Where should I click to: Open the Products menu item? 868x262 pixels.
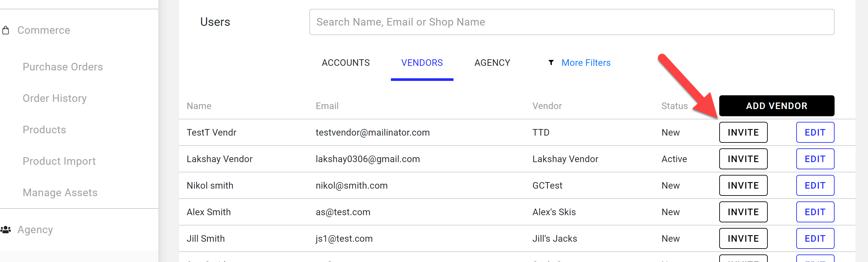pyautogui.click(x=44, y=130)
